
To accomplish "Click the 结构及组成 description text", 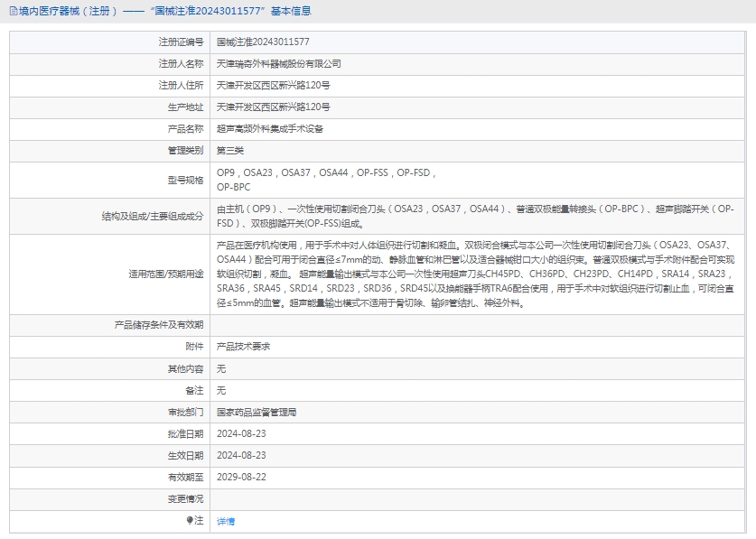I will pos(475,216).
